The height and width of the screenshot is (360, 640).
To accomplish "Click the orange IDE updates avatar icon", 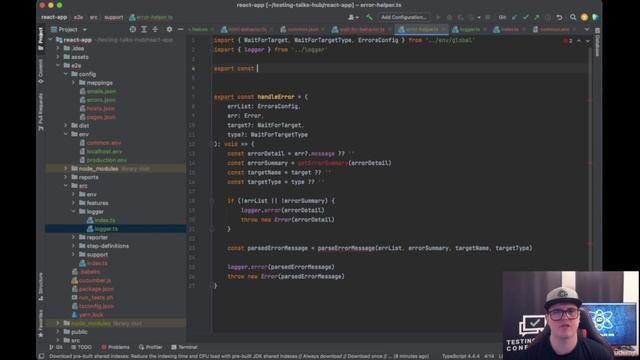I will [584, 17].
